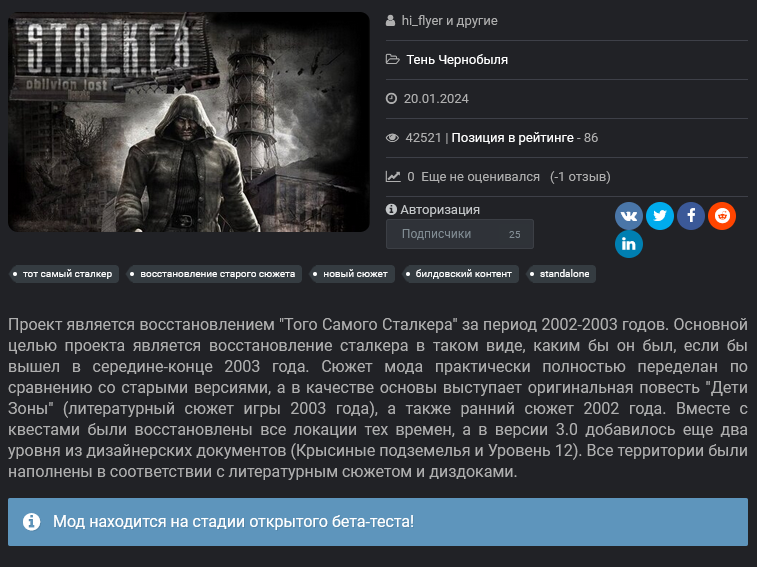Open the hi_flyer и другие author link
Image resolution: width=757 pixels, height=567 pixels.
click(449, 21)
